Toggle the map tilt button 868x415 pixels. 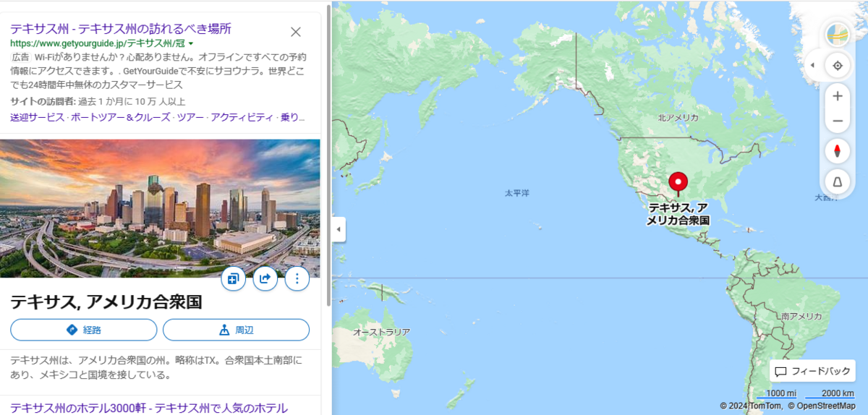(838, 181)
